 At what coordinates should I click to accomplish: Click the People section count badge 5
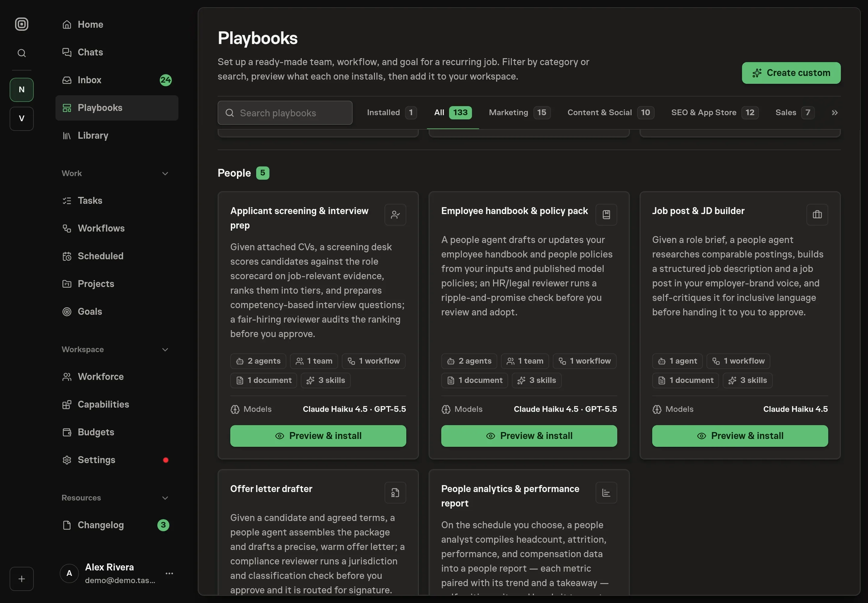tap(263, 173)
